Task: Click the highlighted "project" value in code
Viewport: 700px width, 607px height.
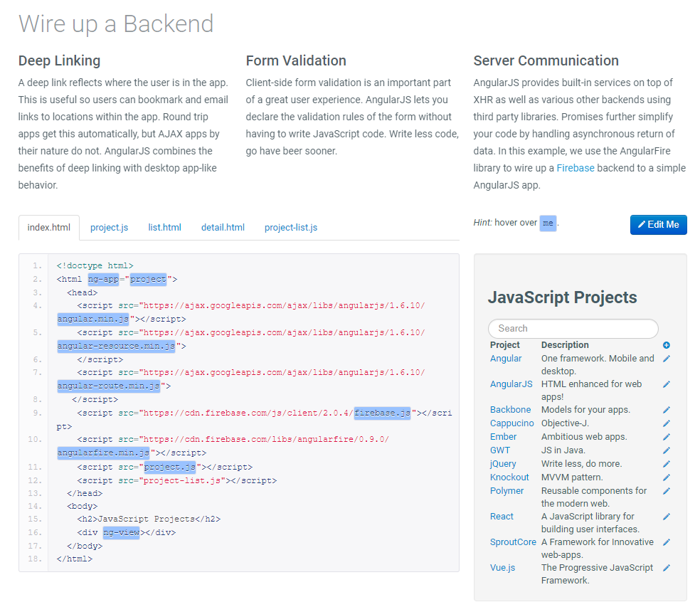Action: point(148,280)
